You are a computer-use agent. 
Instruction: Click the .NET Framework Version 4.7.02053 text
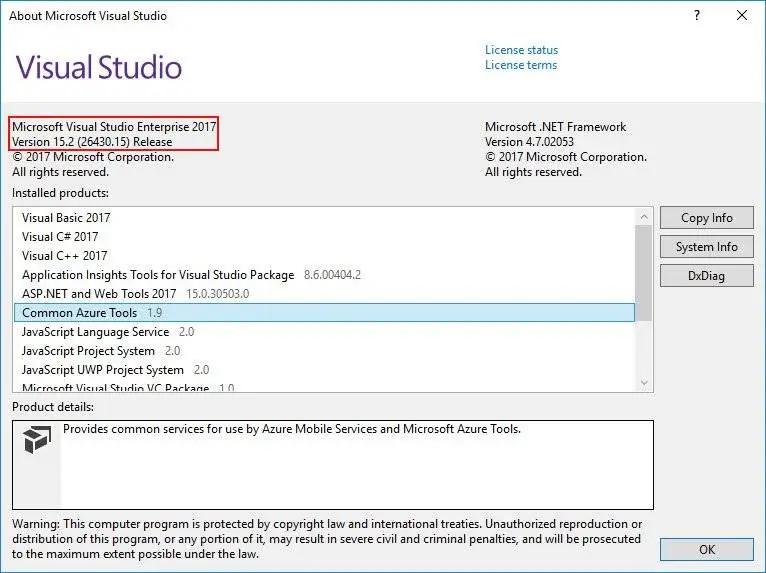[x=529, y=142]
